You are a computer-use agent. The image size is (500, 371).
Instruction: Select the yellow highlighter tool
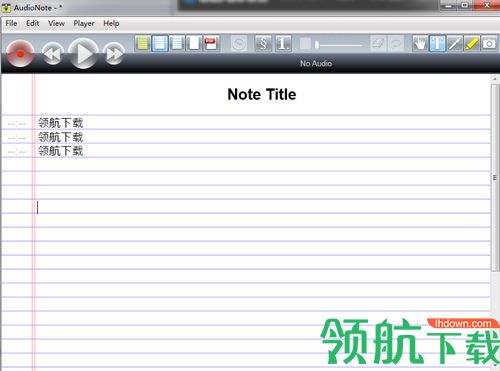pos(472,43)
